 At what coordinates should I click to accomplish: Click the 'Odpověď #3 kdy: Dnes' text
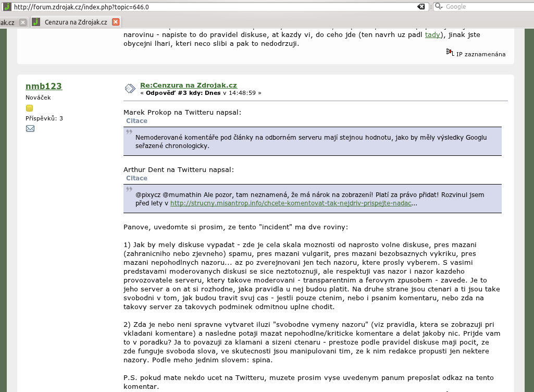click(x=183, y=93)
